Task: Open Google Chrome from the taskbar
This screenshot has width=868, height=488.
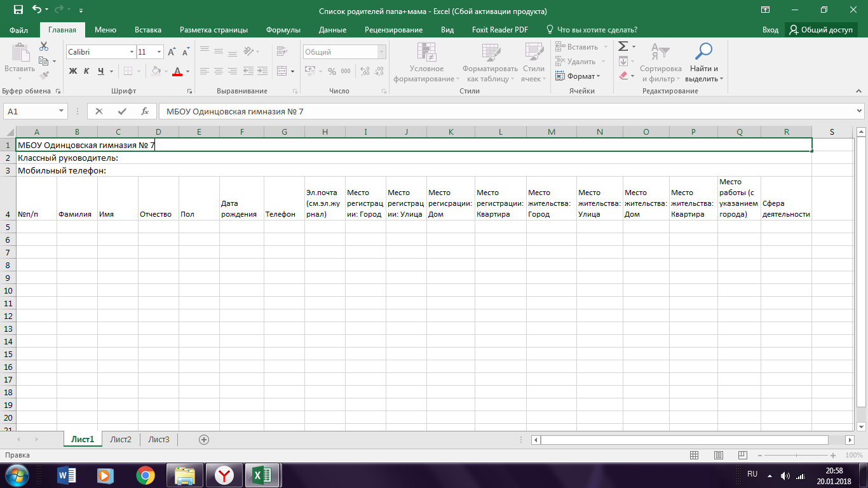Action: click(145, 475)
